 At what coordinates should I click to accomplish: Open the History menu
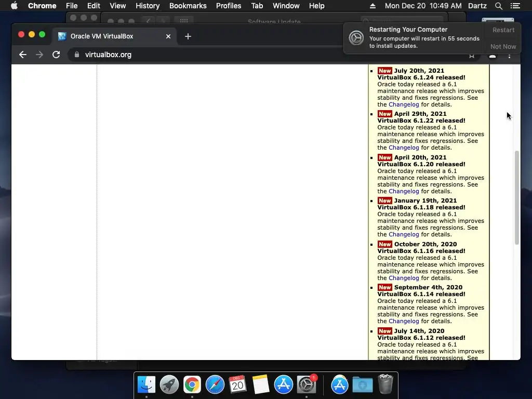pos(148,6)
